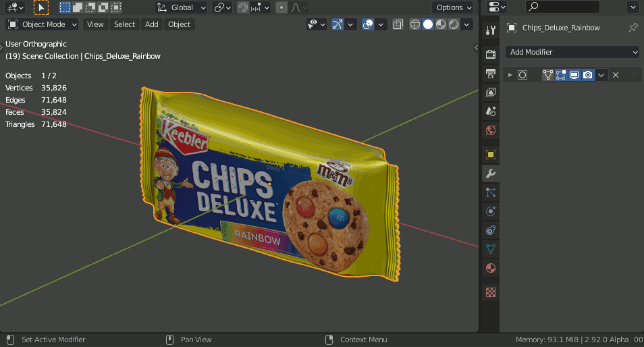Open the Select menu
This screenshot has height=347, width=644.
124,24
